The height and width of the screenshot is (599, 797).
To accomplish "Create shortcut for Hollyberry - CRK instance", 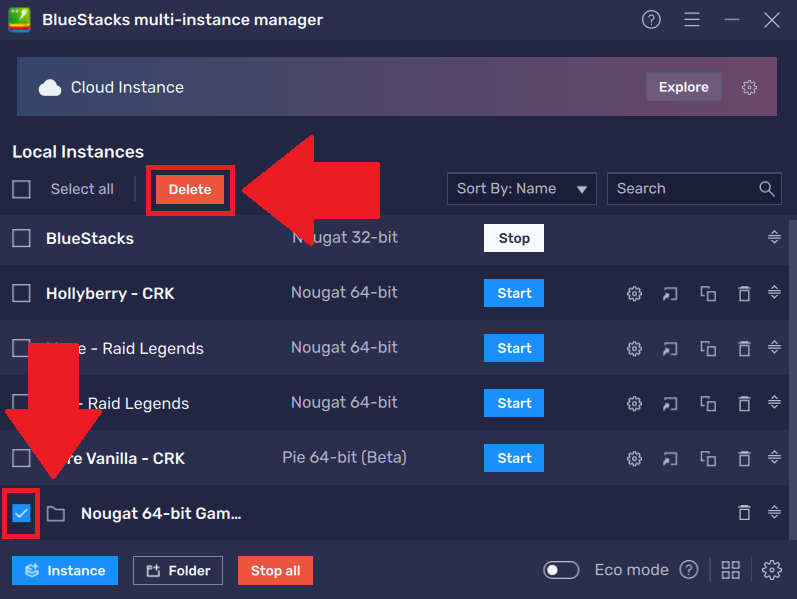I will [670, 293].
